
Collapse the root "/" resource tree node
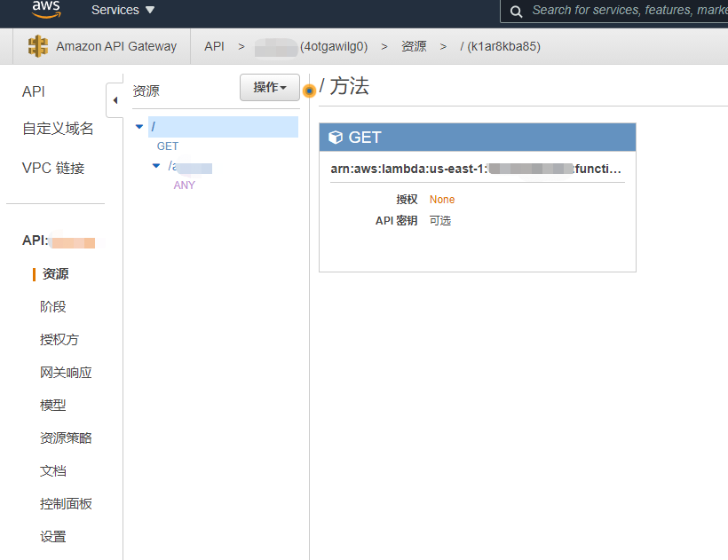click(x=138, y=126)
